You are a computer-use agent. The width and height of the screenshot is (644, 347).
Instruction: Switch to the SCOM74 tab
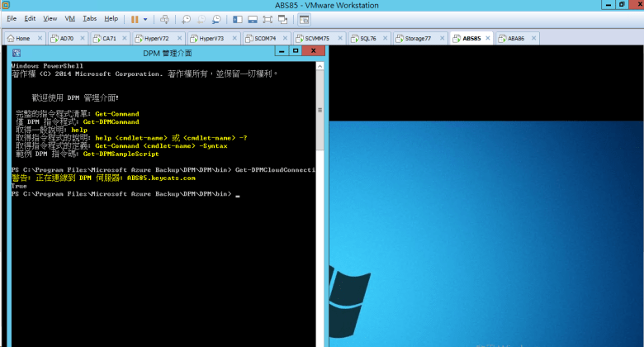(265, 38)
